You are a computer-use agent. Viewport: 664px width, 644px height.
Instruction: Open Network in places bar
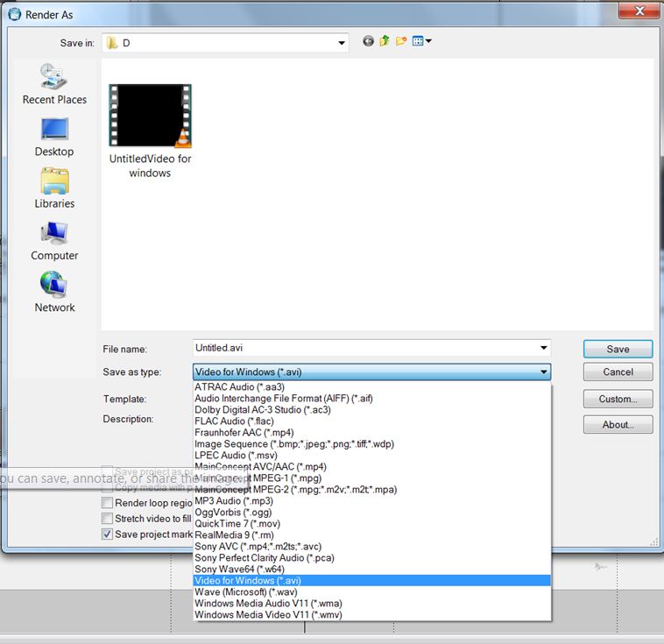tap(54, 293)
